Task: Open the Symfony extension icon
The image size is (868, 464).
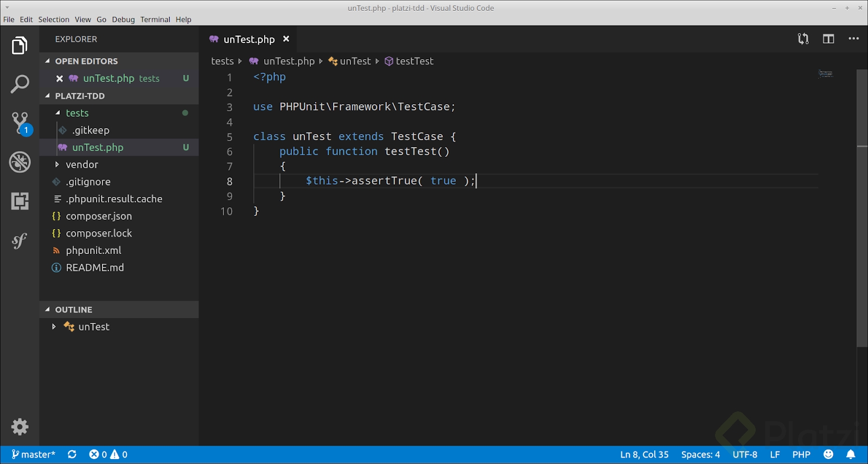Action: tap(20, 240)
